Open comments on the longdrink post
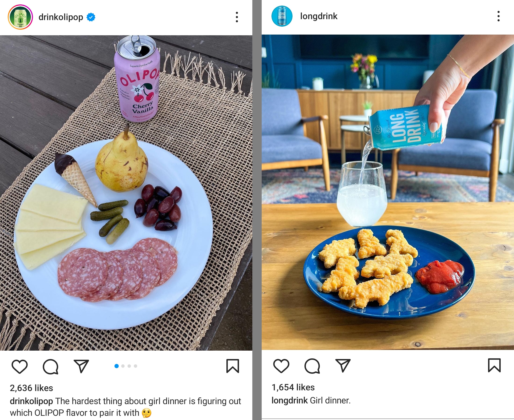Viewport: 514px width, 420px height. pyautogui.click(x=312, y=366)
